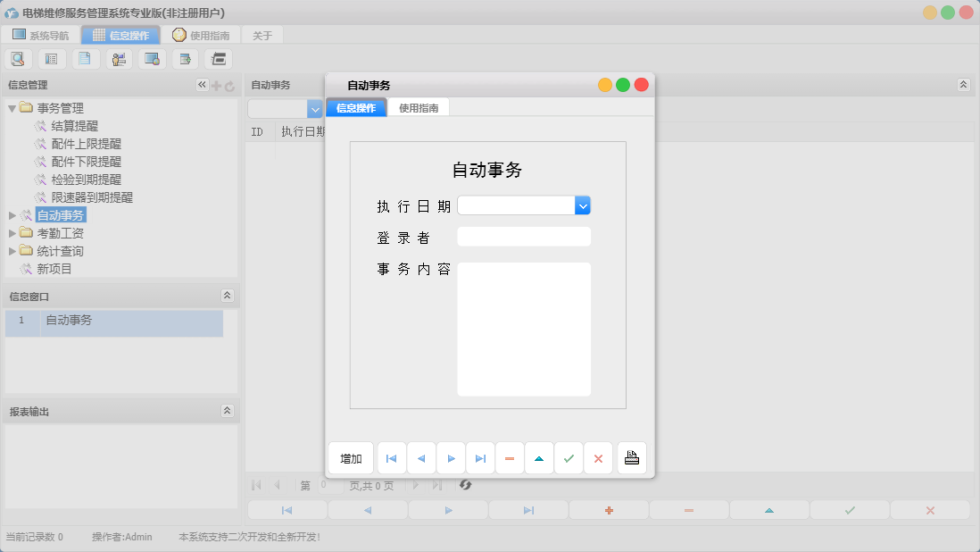Open the rightmost printer-style toolbar icon
Screen dimensions: 980x552
(x=218, y=58)
